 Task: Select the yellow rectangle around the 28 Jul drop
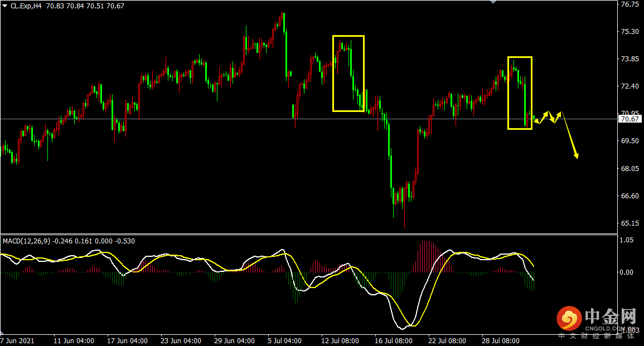click(x=520, y=93)
